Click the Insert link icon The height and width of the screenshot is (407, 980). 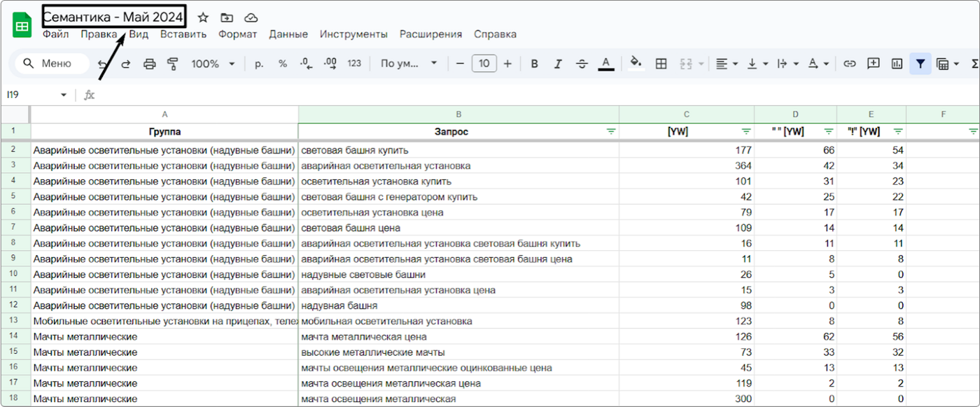coord(849,64)
